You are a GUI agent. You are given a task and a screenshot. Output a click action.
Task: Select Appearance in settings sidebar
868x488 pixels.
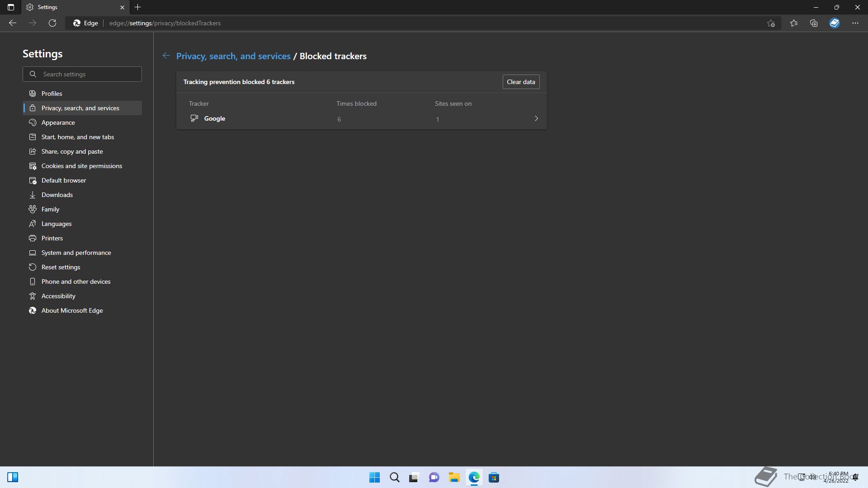click(x=58, y=122)
